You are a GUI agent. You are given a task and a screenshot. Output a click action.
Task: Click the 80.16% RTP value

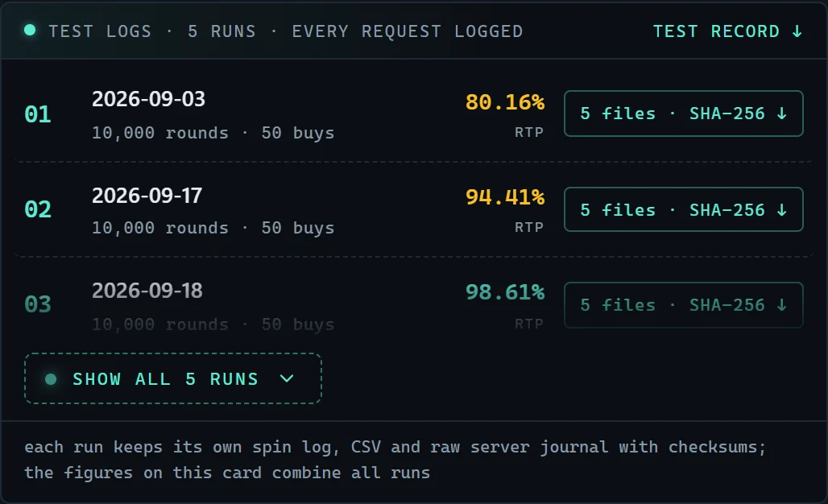pyautogui.click(x=505, y=102)
